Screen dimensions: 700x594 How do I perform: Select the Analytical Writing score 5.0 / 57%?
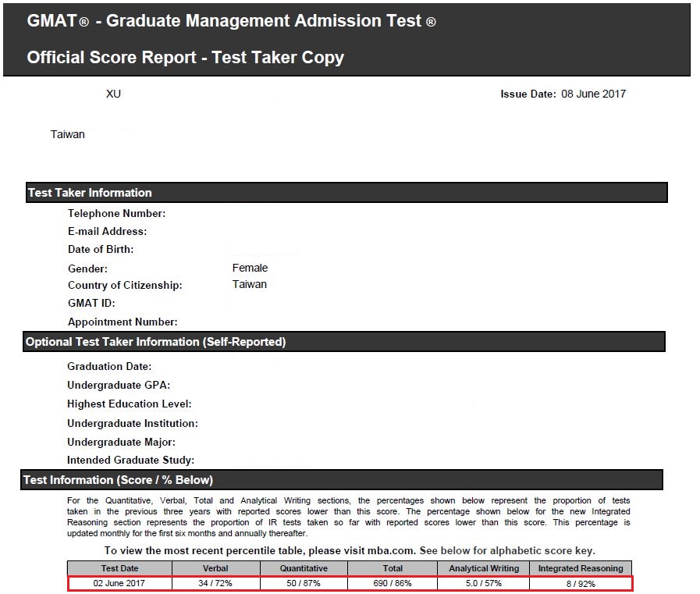(484, 583)
